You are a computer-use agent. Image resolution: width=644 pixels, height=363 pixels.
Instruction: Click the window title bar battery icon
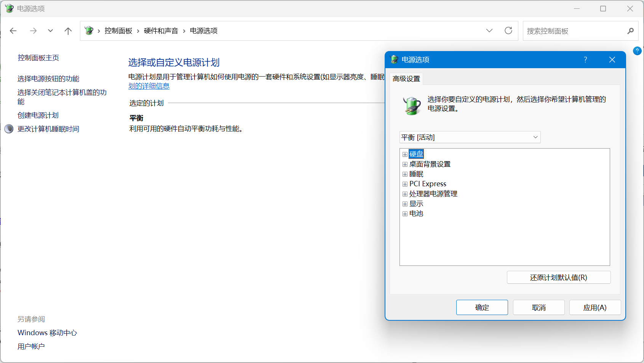pyautogui.click(x=9, y=8)
